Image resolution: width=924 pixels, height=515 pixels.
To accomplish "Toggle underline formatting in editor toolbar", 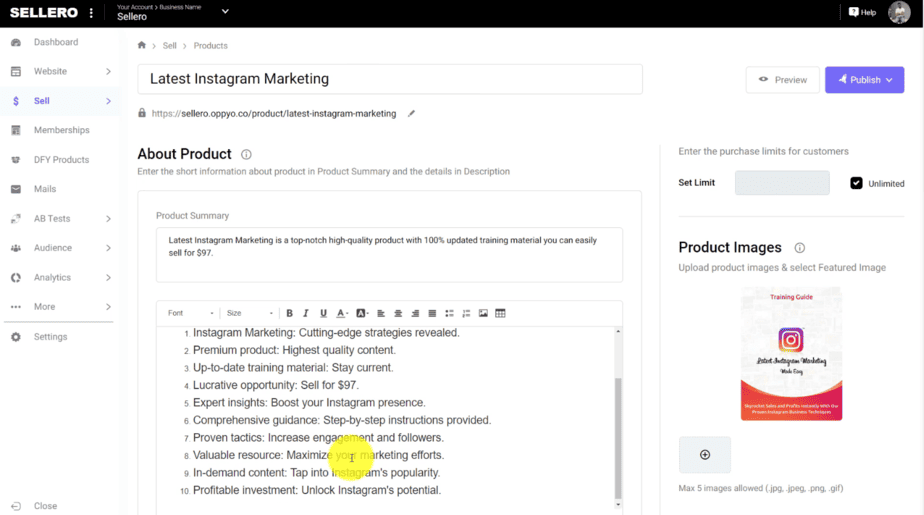I will coord(323,313).
